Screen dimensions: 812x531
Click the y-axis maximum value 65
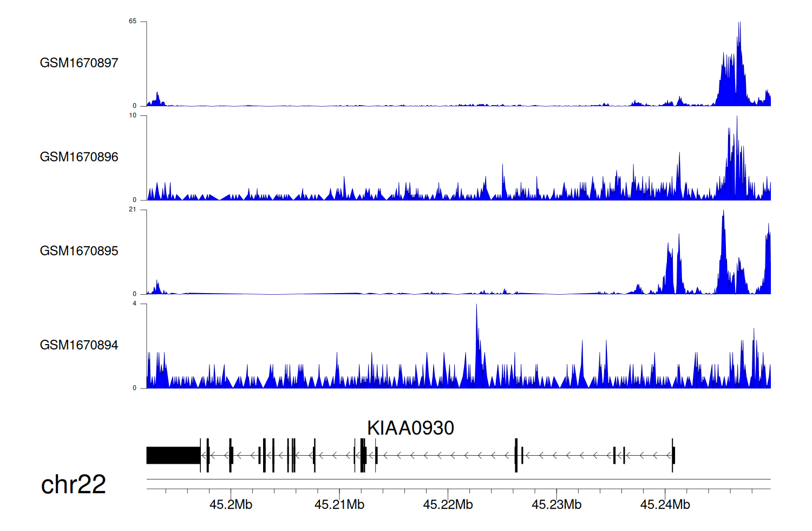tap(133, 22)
